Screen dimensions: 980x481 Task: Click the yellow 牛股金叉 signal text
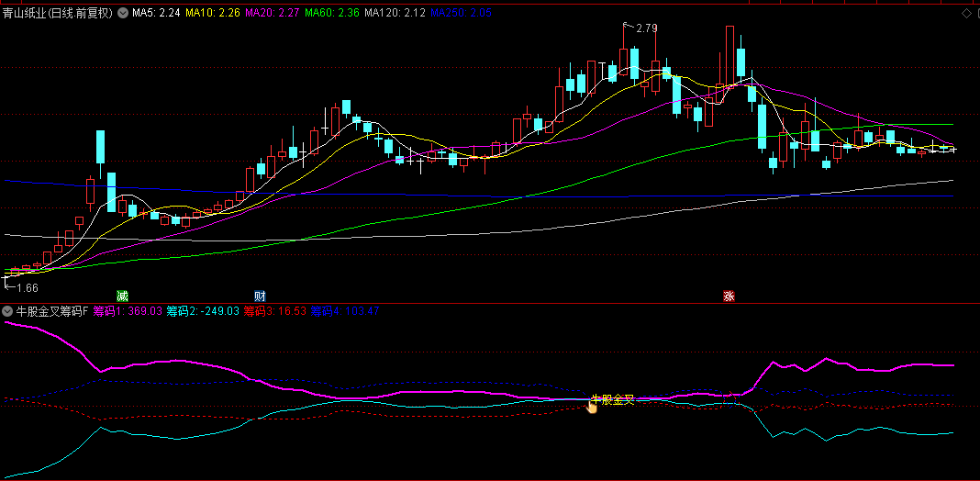pos(613,399)
